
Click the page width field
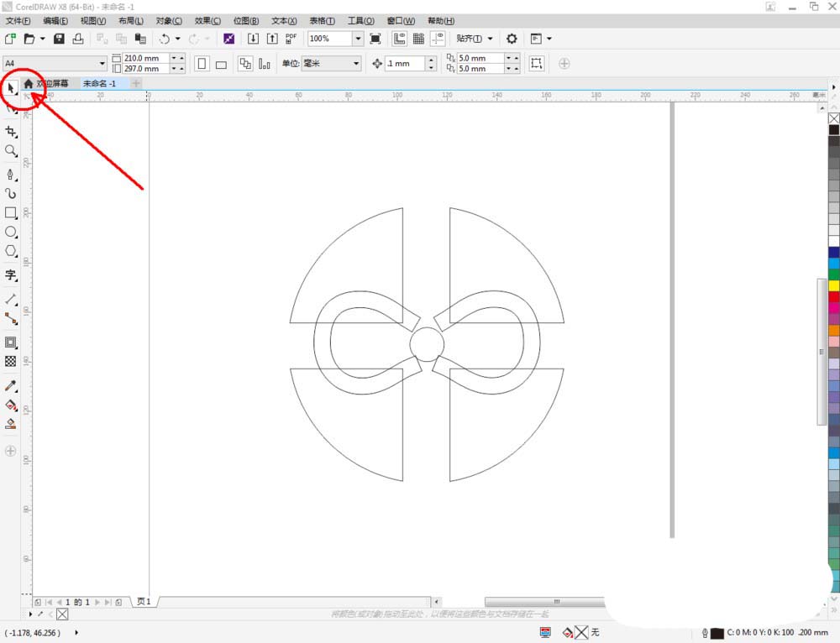(x=145, y=58)
